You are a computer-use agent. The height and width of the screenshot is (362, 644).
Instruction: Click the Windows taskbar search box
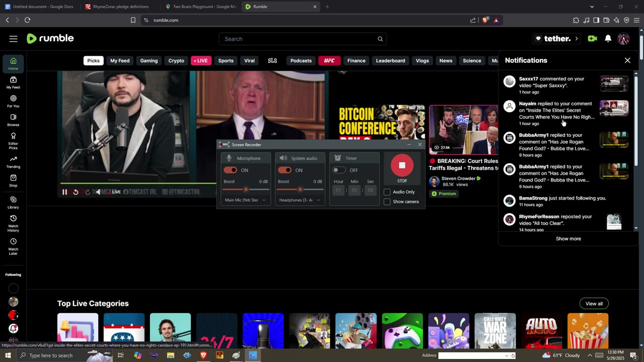click(64, 355)
